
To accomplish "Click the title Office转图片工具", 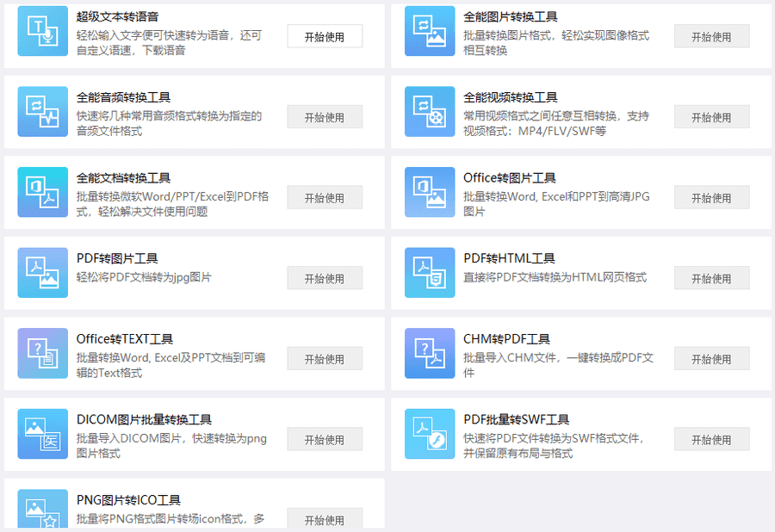I will 510,178.
